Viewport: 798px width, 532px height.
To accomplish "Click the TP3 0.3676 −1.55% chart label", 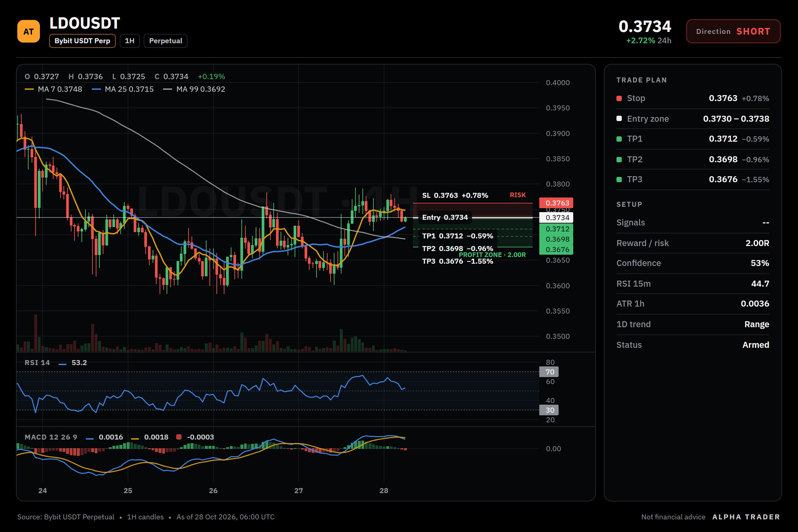I will (x=458, y=261).
